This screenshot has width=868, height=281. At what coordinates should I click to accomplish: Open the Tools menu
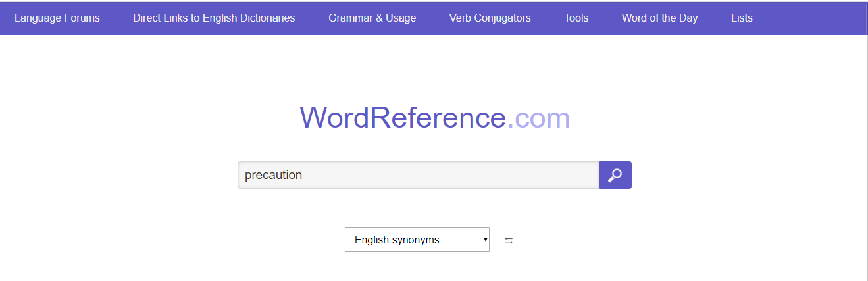click(576, 18)
